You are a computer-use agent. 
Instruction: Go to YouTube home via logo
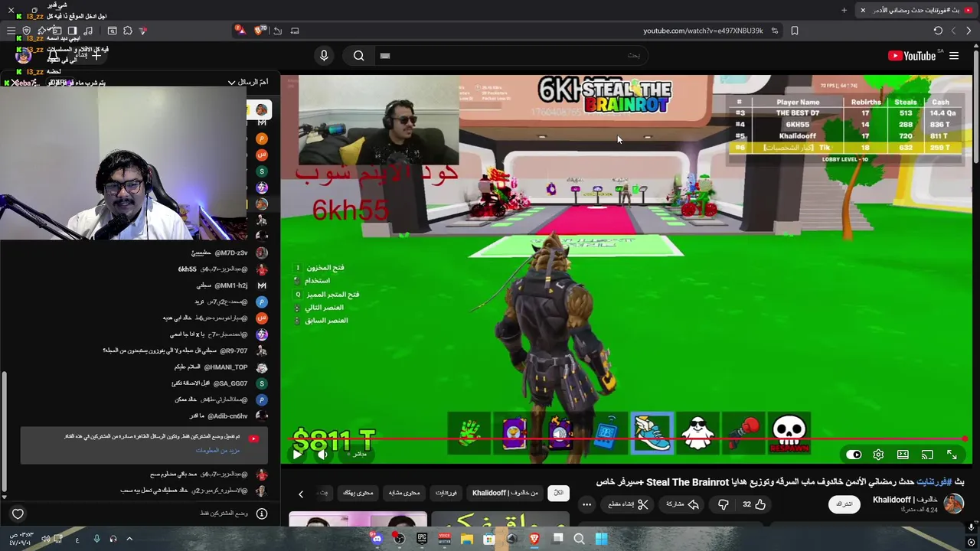click(911, 56)
